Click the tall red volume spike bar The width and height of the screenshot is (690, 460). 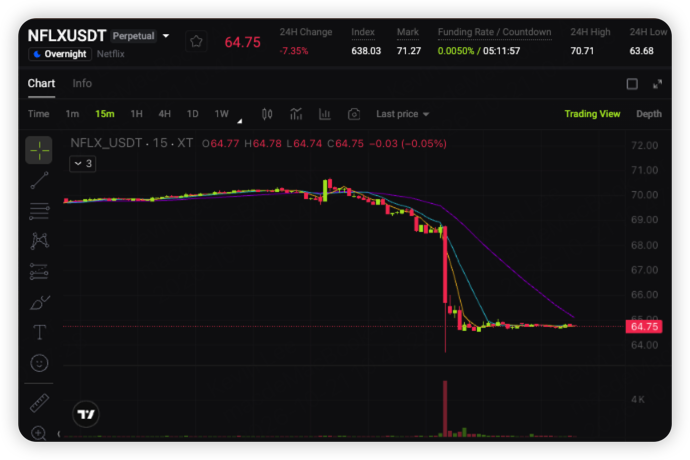[x=445, y=408]
